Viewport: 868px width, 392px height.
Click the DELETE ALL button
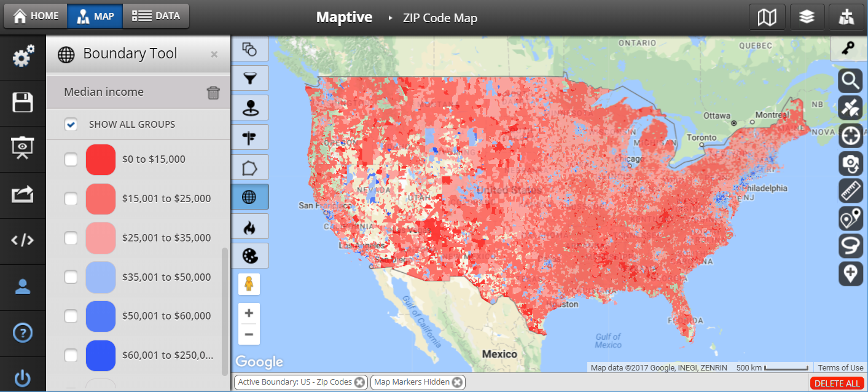pos(837,383)
